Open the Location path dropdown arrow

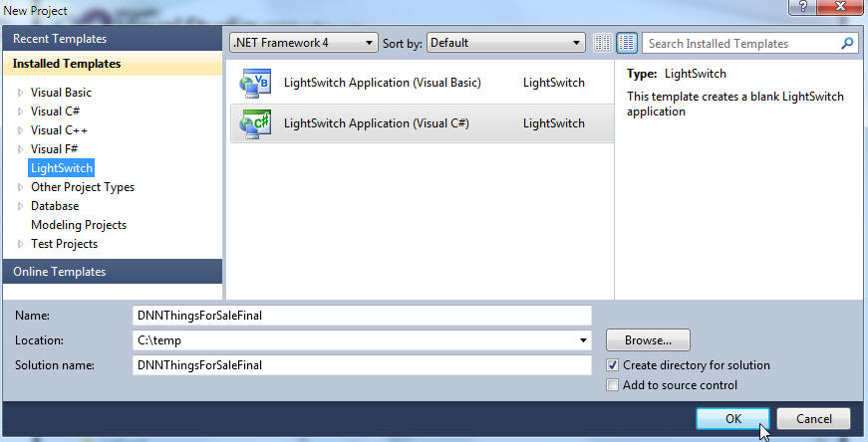click(583, 340)
